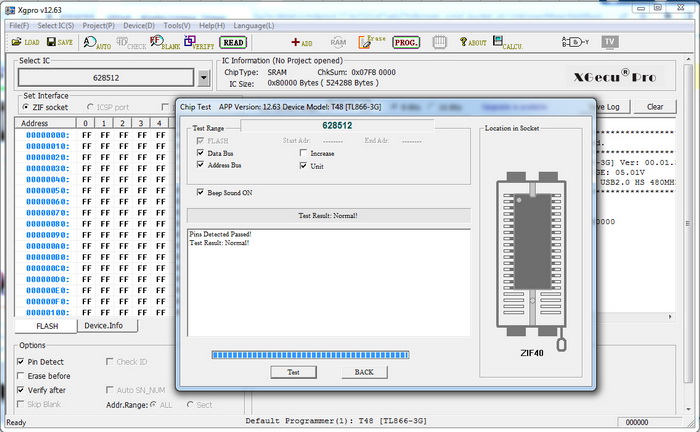Open the ABOUT toolbar icon
This screenshot has height=432, width=700.
(473, 42)
